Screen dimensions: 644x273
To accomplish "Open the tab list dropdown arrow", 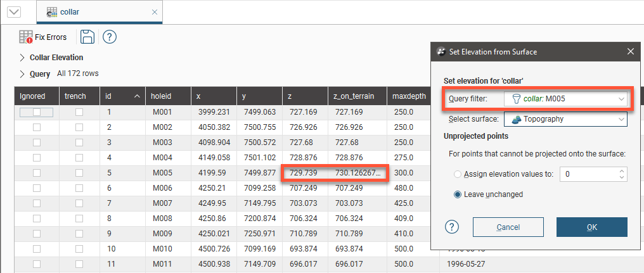I will click(13, 12).
